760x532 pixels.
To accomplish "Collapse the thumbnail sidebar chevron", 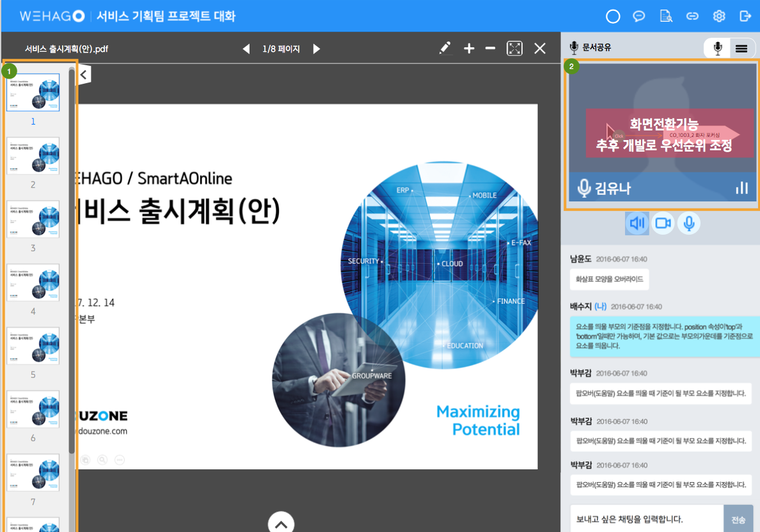I will (x=84, y=75).
